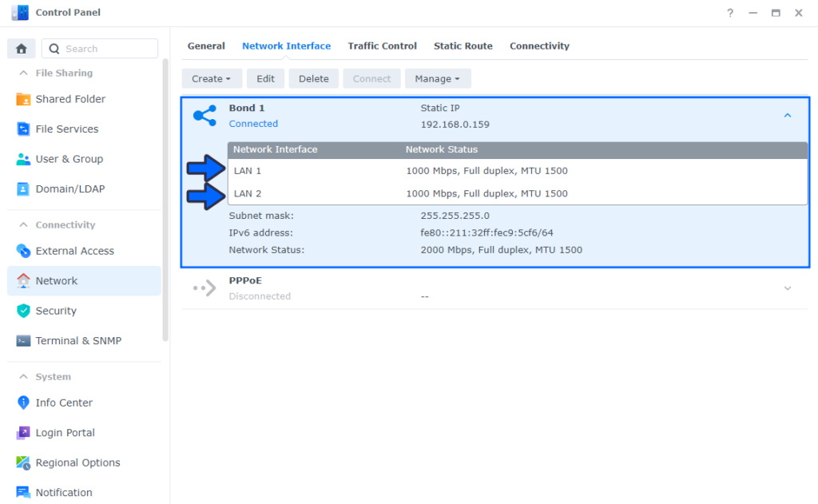This screenshot has width=818, height=504.
Task: Open the Static Route tab
Action: tap(463, 46)
